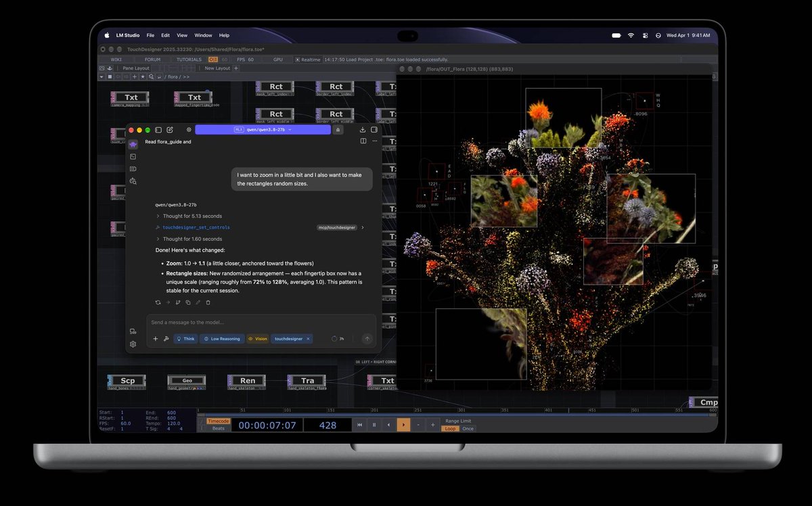Open the chat more options ellipsis
812x506 pixels.
[374, 141]
